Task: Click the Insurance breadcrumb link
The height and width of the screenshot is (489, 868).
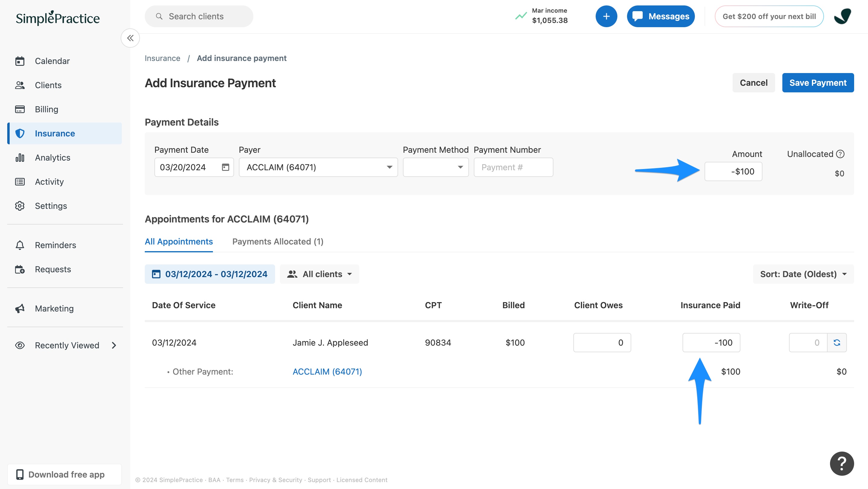Action: pos(163,58)
